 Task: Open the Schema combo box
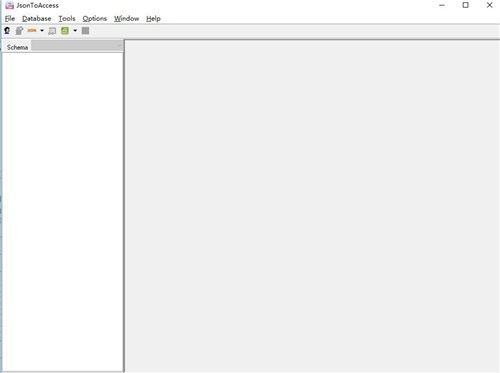coord(77,46)
